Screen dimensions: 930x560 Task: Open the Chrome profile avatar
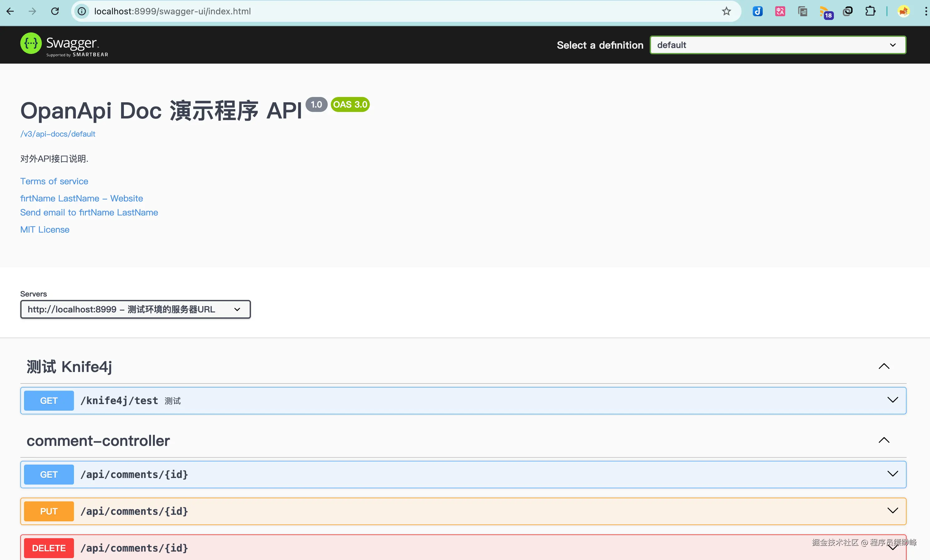pos(903,11)
